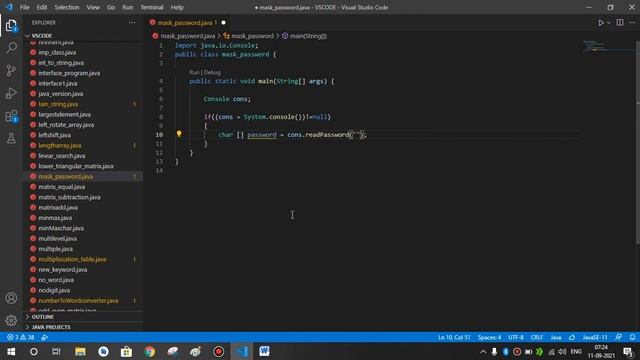Open the run options dropdown arrow
The width and height of the screenshot is (640, 360).
[609, 23]
